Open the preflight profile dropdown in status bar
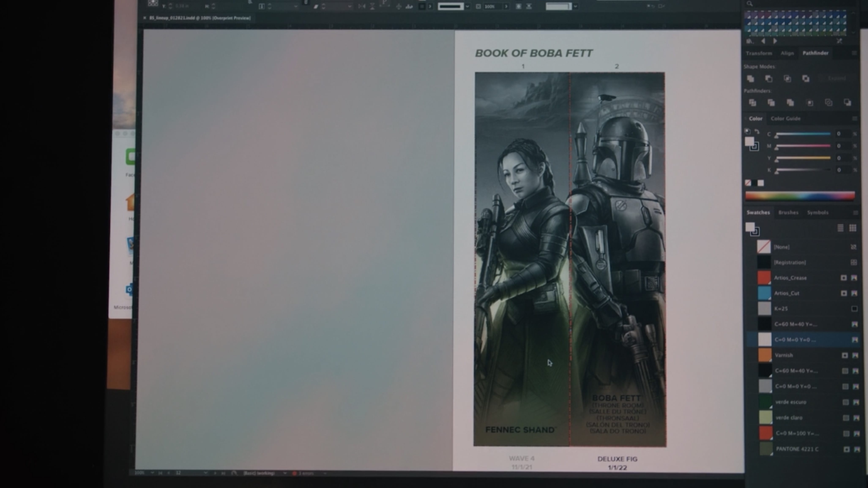The height and width of the screenshot is (488, 868). pos(285,473)
